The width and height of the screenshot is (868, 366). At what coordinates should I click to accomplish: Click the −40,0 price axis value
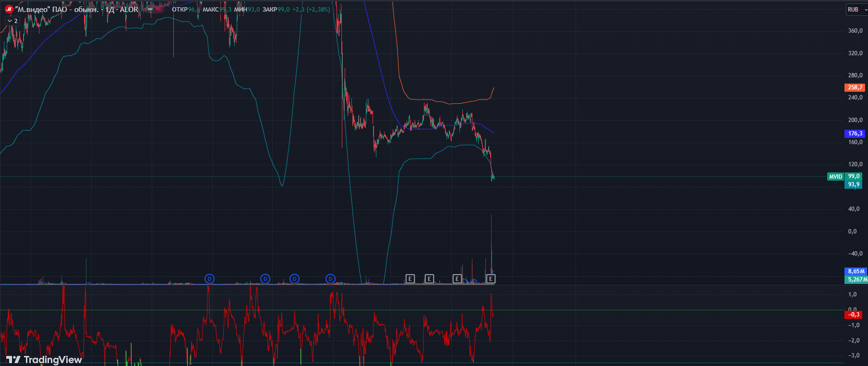click(855, 254)
